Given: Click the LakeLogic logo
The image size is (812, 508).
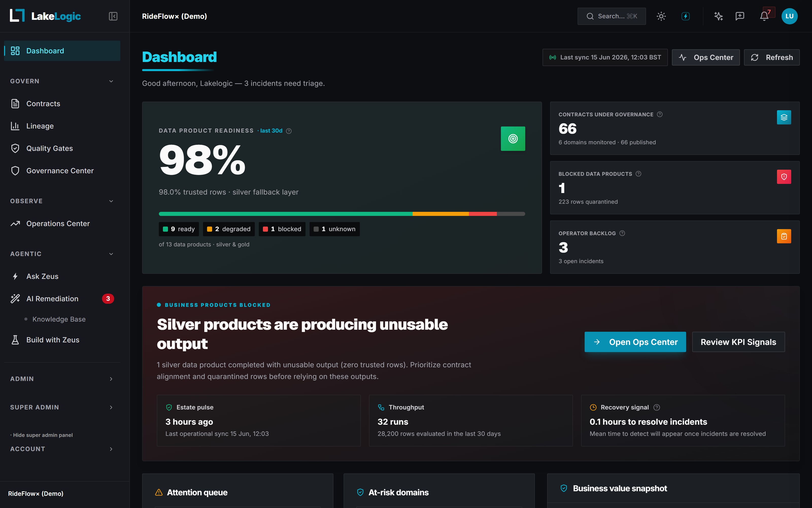Looking at the screenshot, I should point(45,16).
